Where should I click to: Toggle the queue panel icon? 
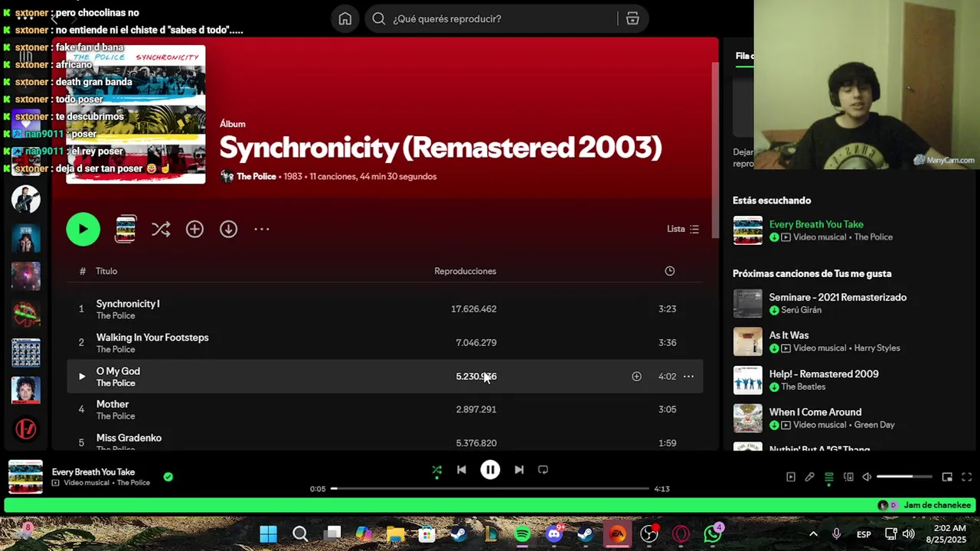pyautogui.click(x=828, y=477)
